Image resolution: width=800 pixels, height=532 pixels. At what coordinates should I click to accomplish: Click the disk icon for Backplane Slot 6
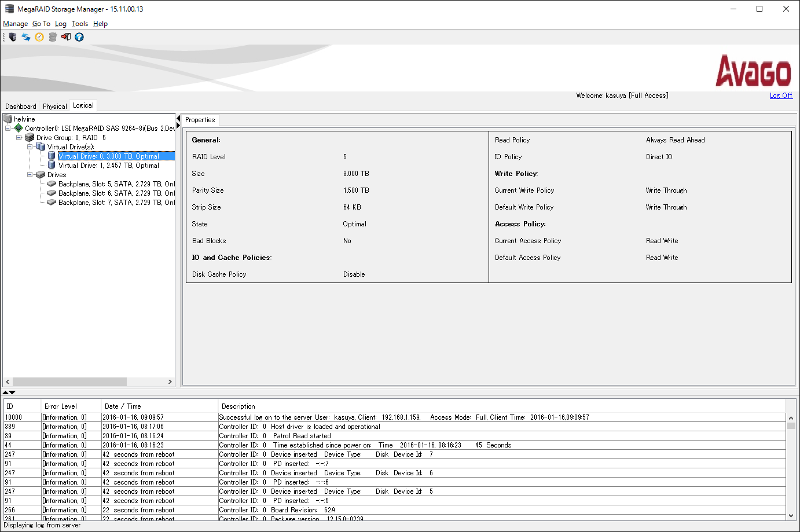point(52,193)
